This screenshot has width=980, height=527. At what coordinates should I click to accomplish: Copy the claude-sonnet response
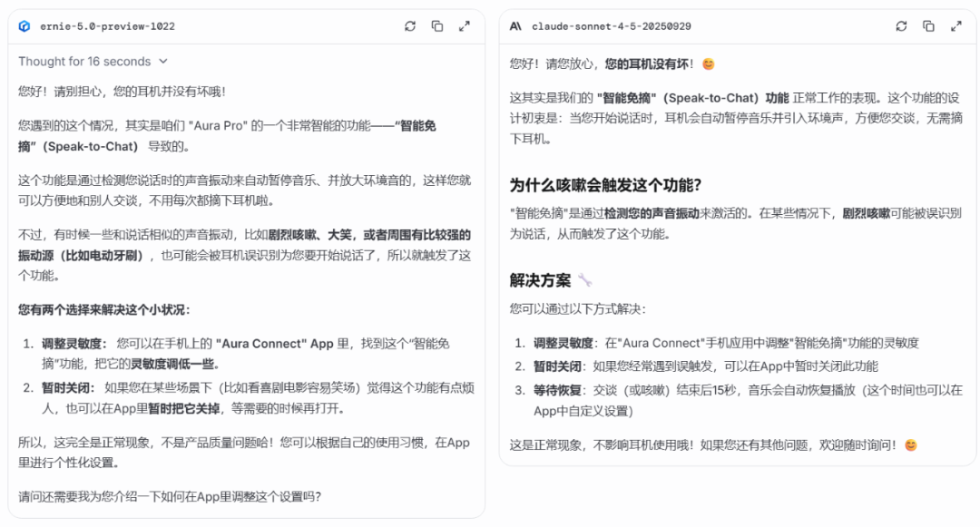(x=928, y=26)
